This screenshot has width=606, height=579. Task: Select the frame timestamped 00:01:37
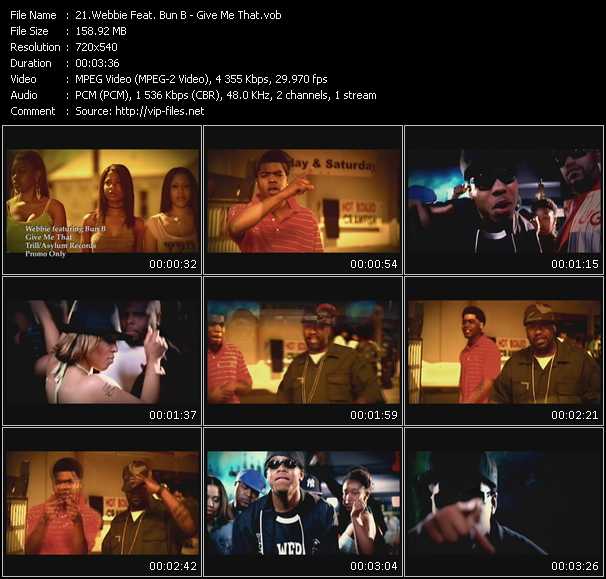pyautogui.click(x=102, y=351)
